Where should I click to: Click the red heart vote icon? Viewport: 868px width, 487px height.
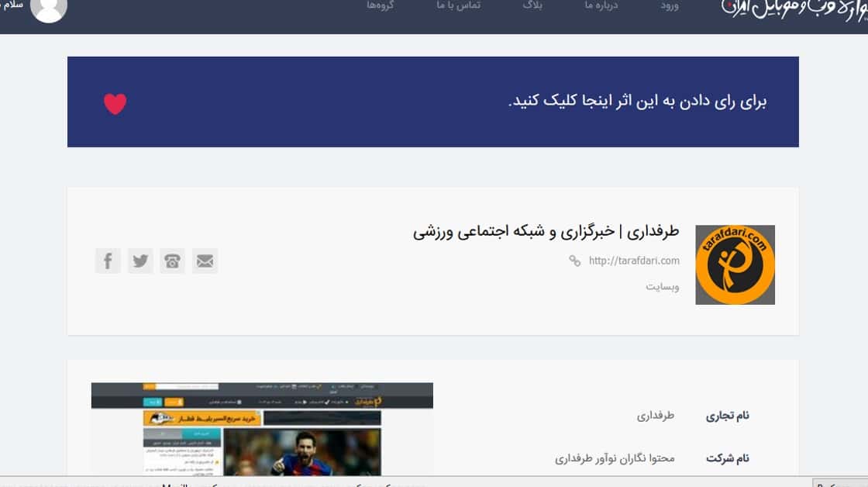[x=115, y=104]
